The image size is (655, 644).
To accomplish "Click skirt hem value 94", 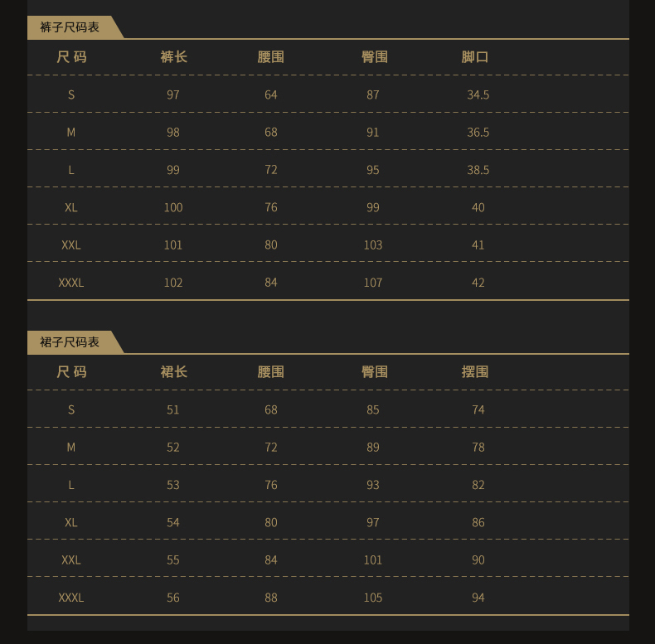I will pyautogui.click(x=478, y=598).
